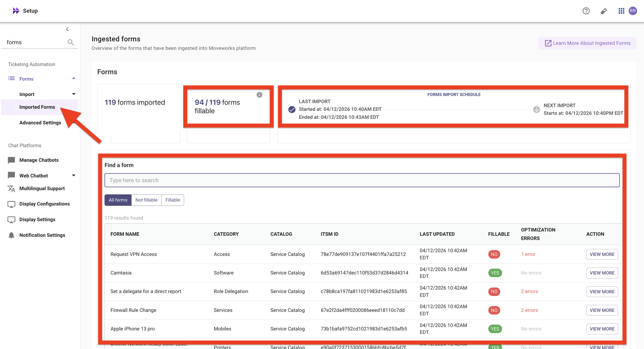Viewport: 644px width, 349px height.
Task: Open Learn More About Ingested Forms link
Action: coord(587,43)
